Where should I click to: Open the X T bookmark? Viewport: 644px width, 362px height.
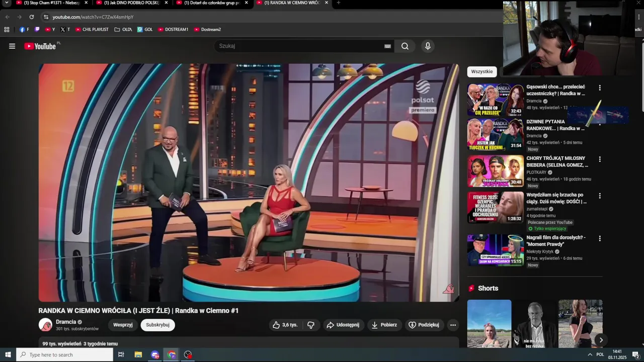[65, 30]
